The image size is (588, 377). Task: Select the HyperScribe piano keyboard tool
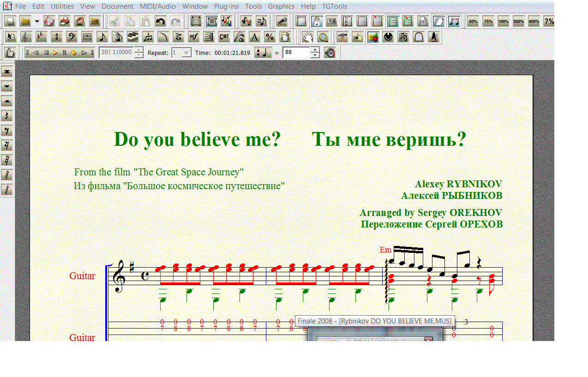(133, 37)
